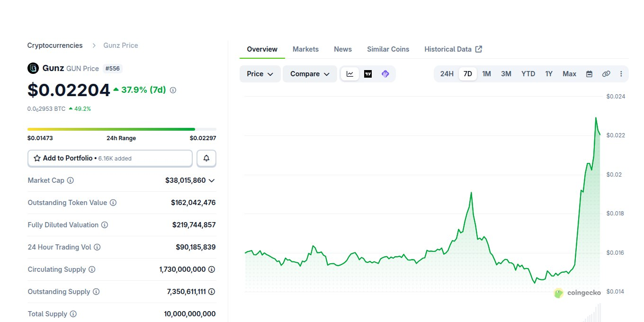Select the 24H chart range
This screenshot has height=322, width=644.
pyautogui.click(x=447, y=74)
